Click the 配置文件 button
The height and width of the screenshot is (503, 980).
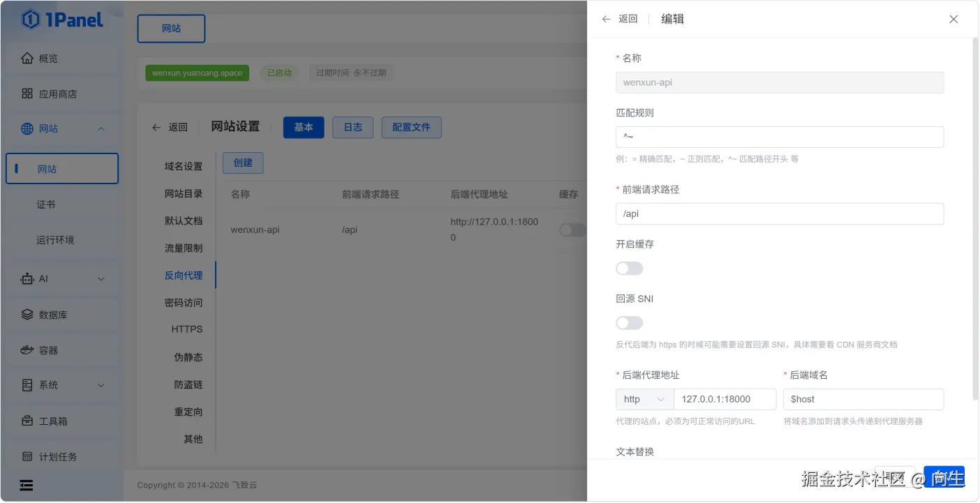tap(412, 127)
